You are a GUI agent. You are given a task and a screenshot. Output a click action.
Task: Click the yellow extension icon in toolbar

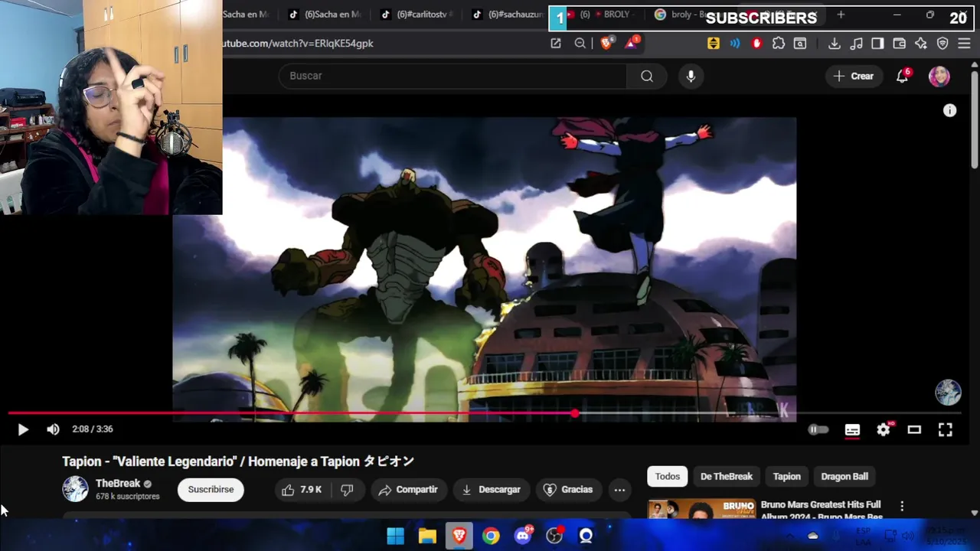(x=714, y=44)
